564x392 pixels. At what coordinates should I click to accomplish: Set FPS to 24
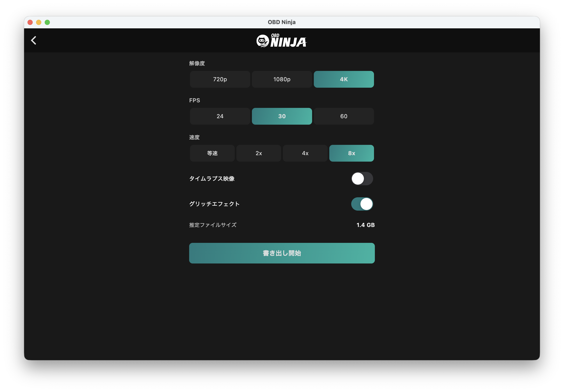[220, 116]
